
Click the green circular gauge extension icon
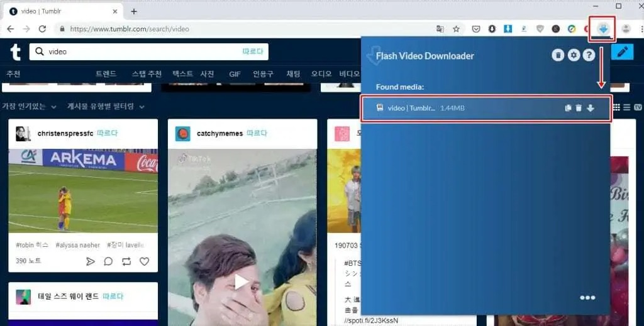point(571,29)
